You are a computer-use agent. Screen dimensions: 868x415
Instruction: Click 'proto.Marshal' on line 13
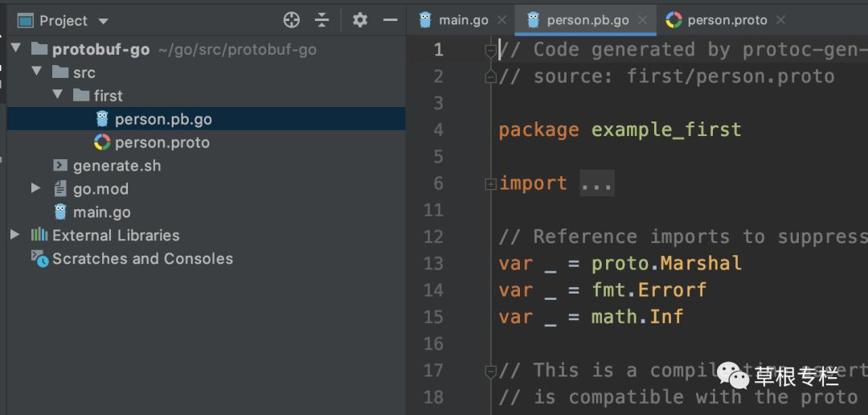click(x=666, y=263)
